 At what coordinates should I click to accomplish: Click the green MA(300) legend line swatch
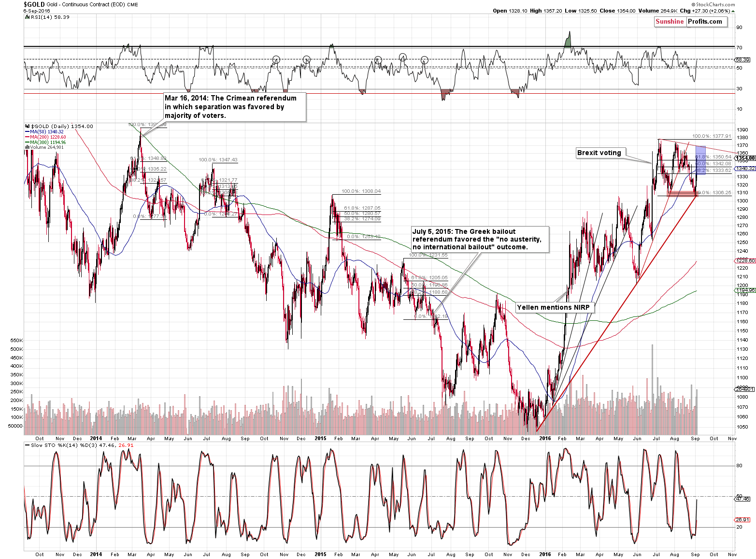tap(27, 143)
